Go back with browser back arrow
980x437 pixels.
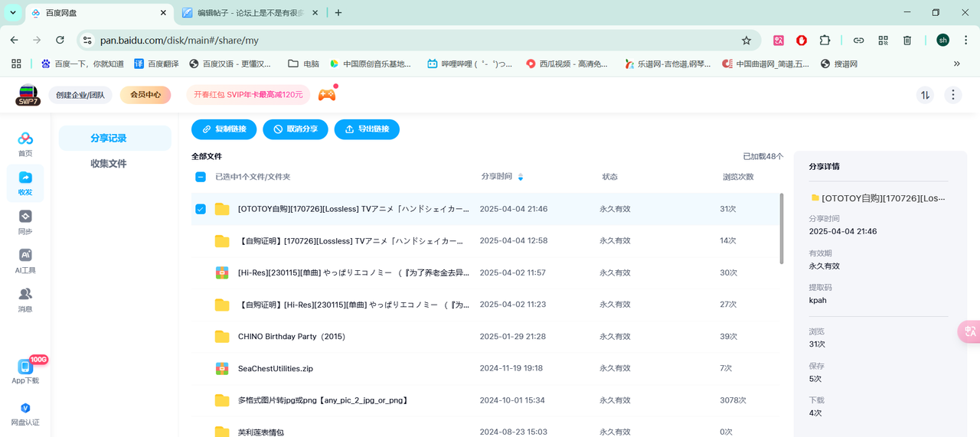click(14, 40)
